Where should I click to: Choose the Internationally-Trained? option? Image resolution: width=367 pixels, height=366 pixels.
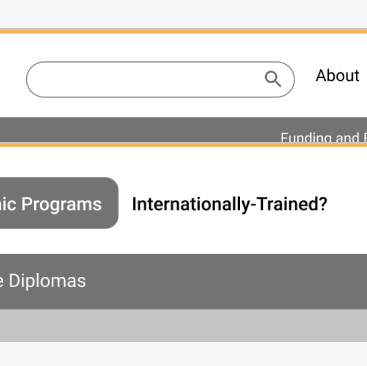[230, 204]
